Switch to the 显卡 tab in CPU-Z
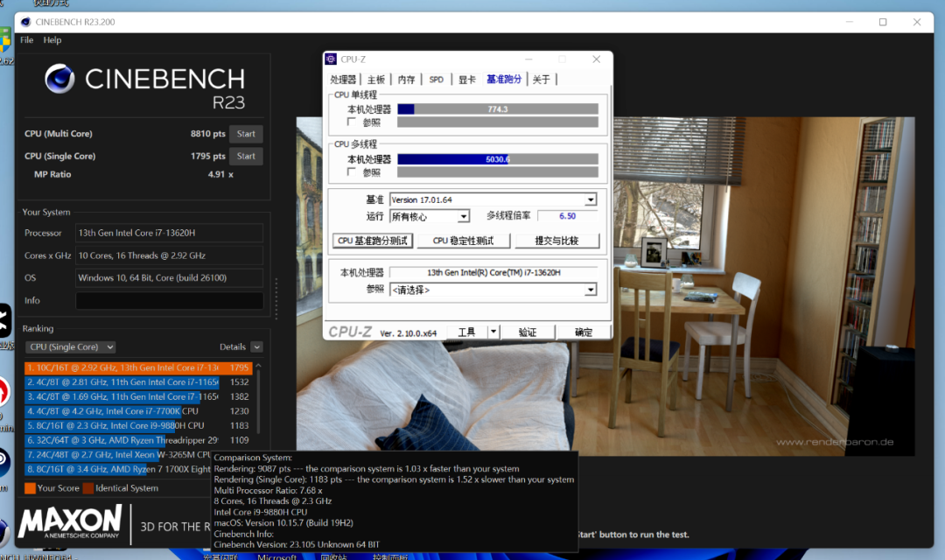The width and height of the screenshot is (945, 560). [467, 80]
